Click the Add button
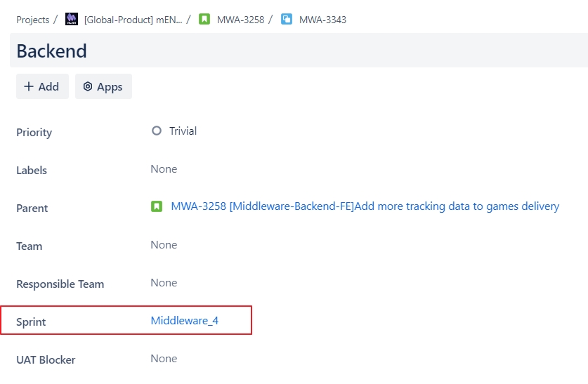The height and width of the screenshot is (384, 588). click(42, 86)
